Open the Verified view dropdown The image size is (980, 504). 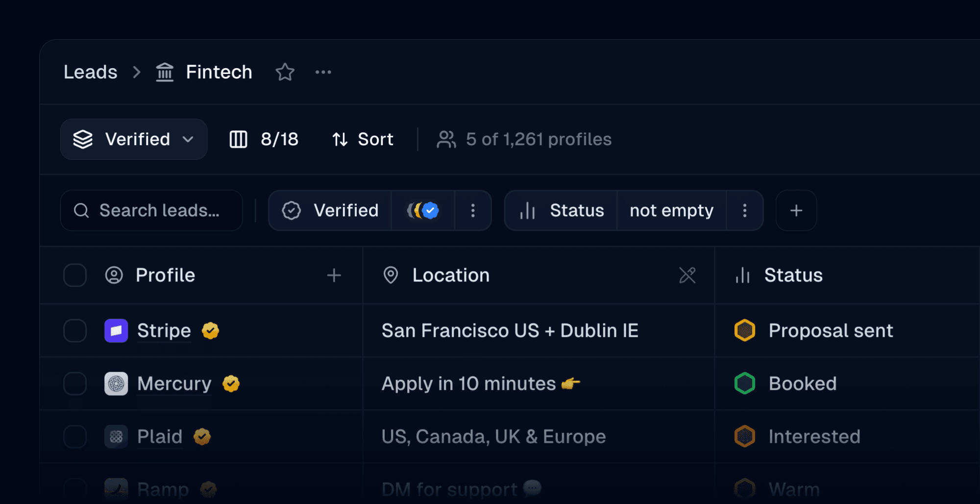tap(134, 139)
